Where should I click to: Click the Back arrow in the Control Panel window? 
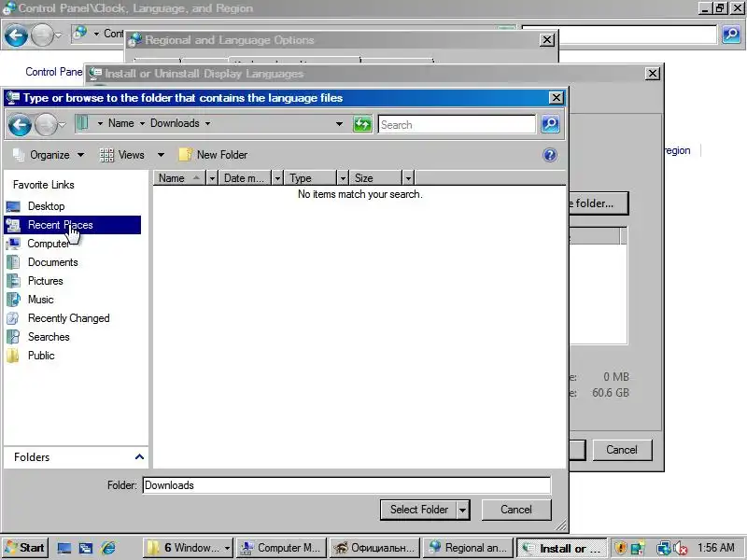coord(16,35)
